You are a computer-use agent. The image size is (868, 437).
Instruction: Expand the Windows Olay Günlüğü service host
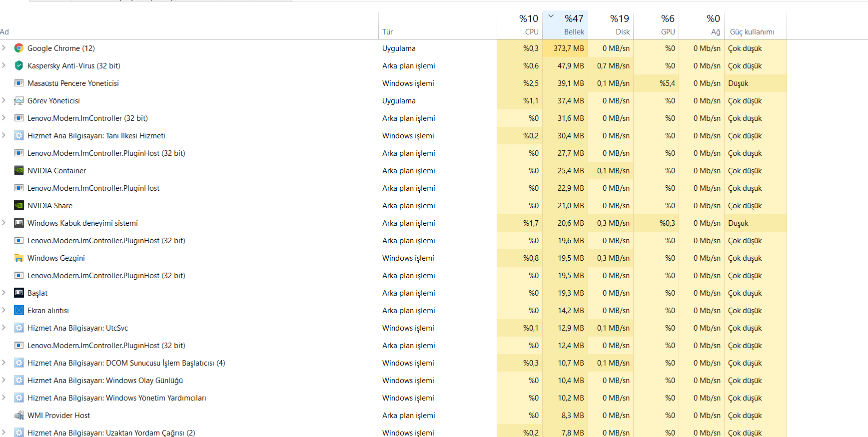point(4,380)
